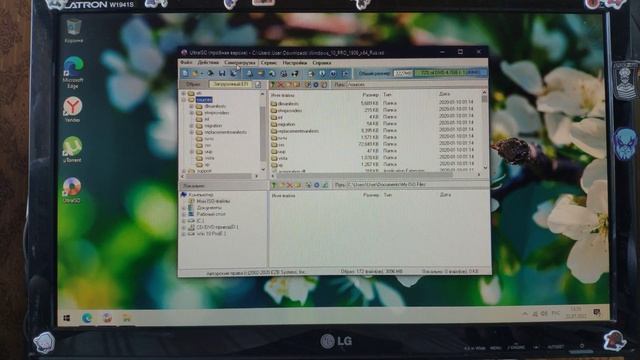The width and height of the screenshot is (640, 360).
Task: Show hidden tray icons chevron
Action: 524,313
